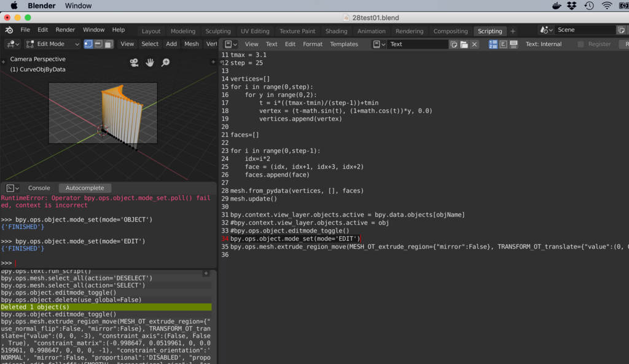This screenshot has height=364, width=629.
Task: Add workspace with the plus icon
Action: [513, 31]
